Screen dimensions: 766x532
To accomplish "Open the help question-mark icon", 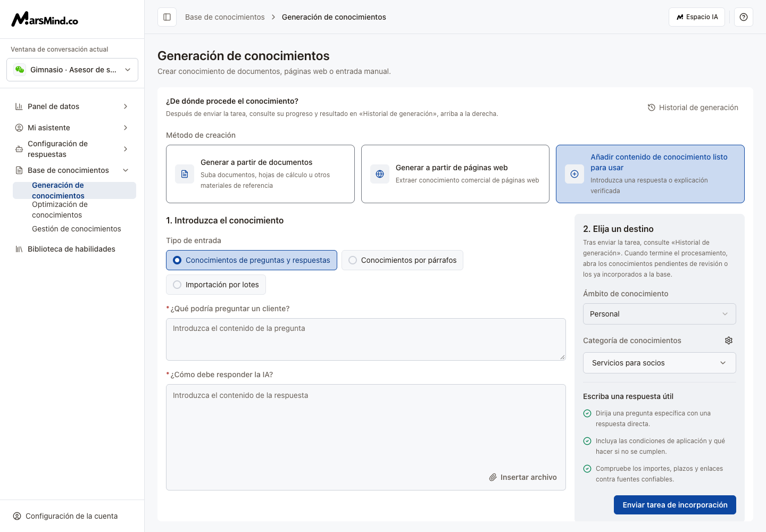I will tap(744, 17).
